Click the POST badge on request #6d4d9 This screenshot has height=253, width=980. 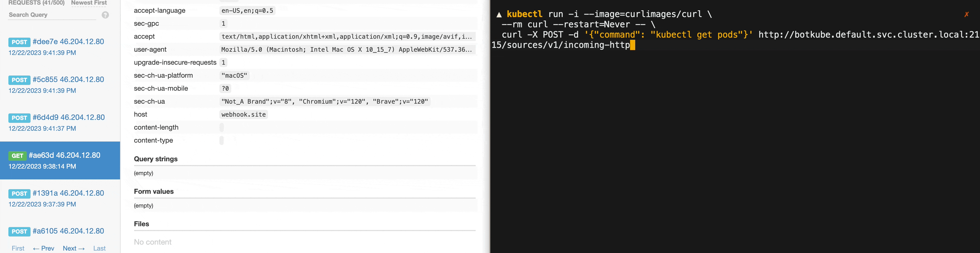[x=19, y=118]
